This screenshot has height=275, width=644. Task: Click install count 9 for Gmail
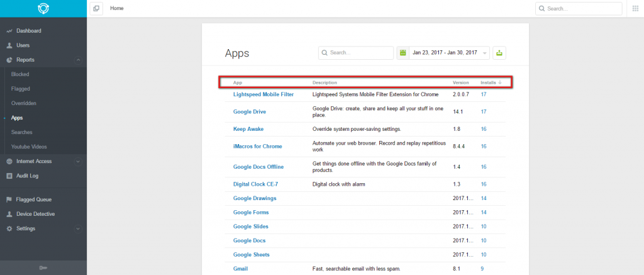pyautogui.click(x=482, y=269)
